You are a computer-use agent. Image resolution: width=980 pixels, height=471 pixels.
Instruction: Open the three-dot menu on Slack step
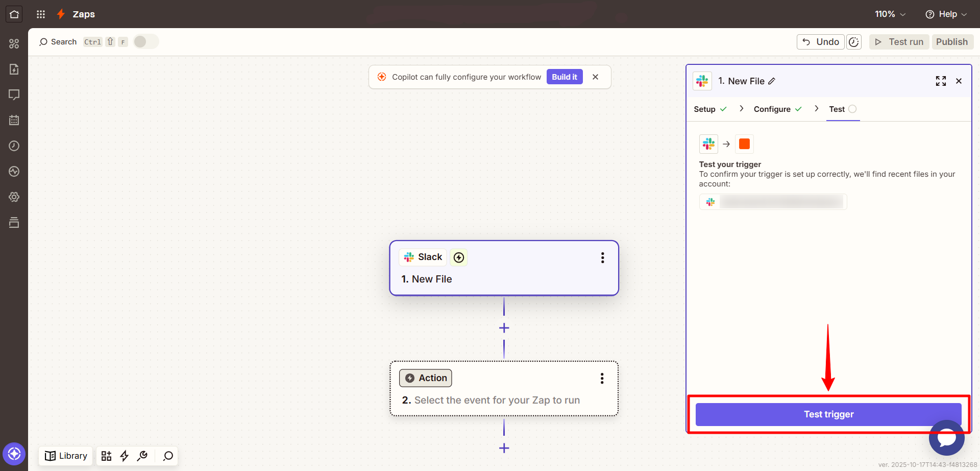(x=602, y=257)
